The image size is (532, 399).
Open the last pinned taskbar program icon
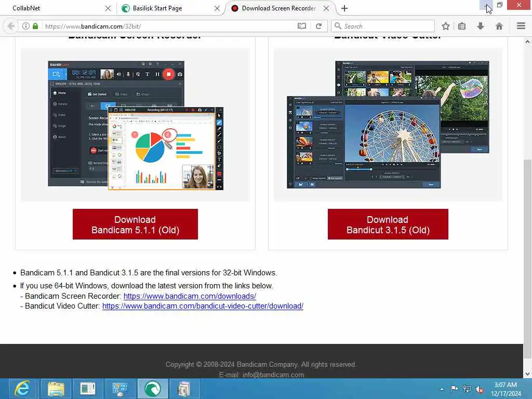pos(184,389)
